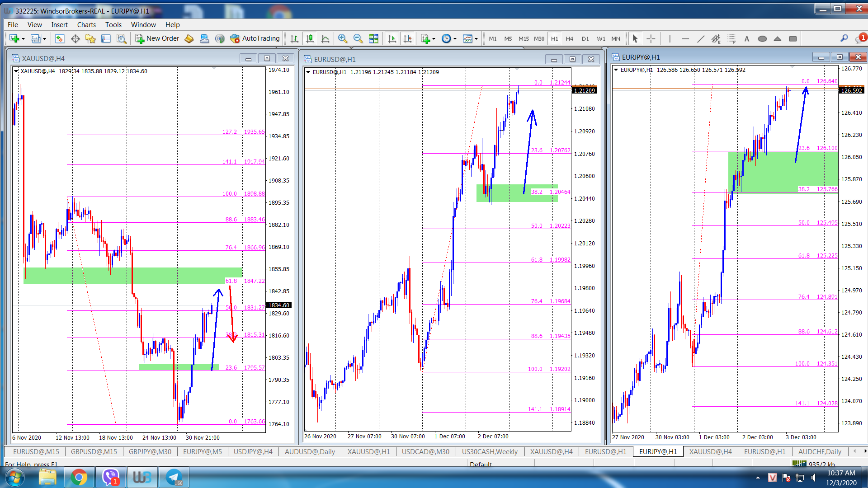Toggle AutoTrading on or off

pyautogui.click(x=255, y=39)
